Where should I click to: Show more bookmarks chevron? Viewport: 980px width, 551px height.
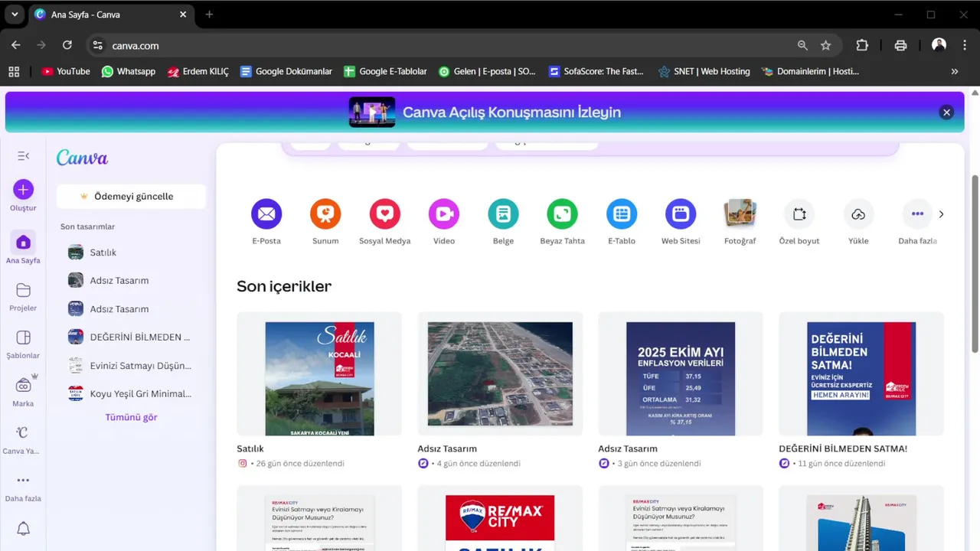[955, 71]
